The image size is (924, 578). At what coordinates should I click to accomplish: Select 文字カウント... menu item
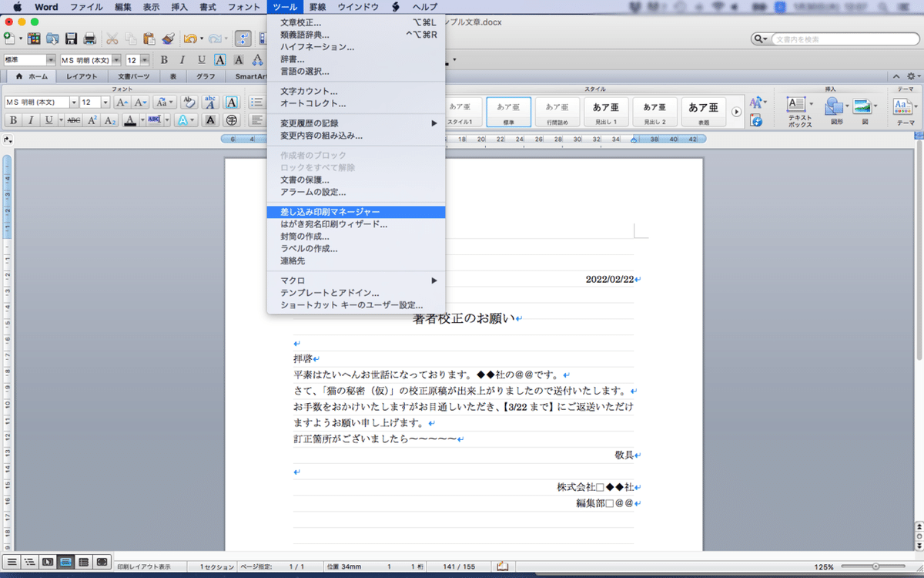coord(356,91)
